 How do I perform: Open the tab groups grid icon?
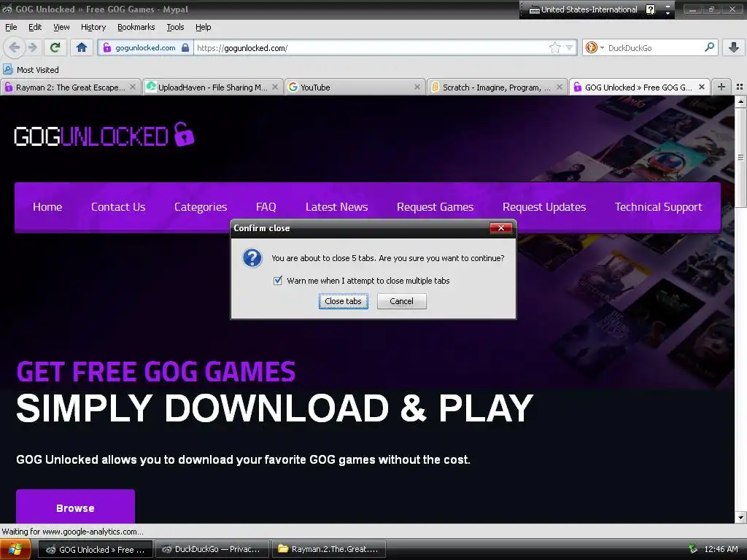740,87
